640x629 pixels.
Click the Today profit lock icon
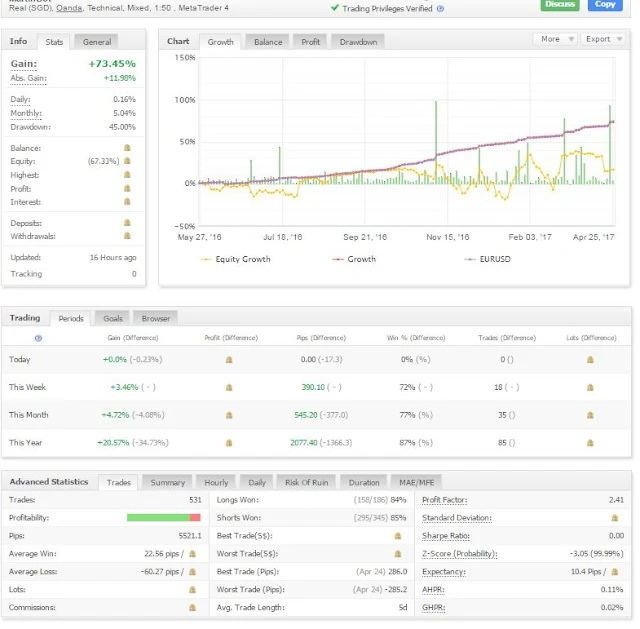[229, 360]
